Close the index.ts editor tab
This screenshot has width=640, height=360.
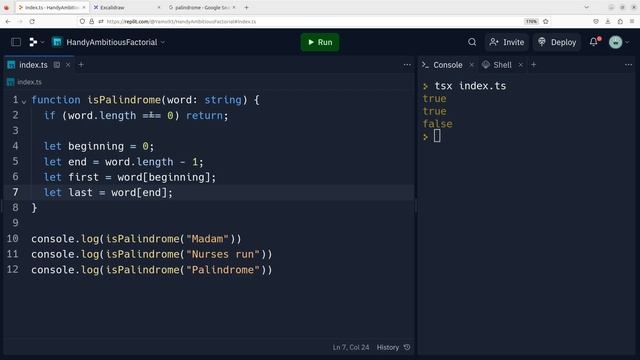click(68, 65)
